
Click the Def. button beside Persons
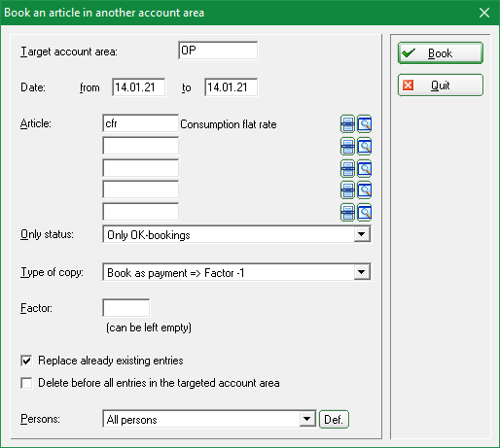tap(334, 420)
